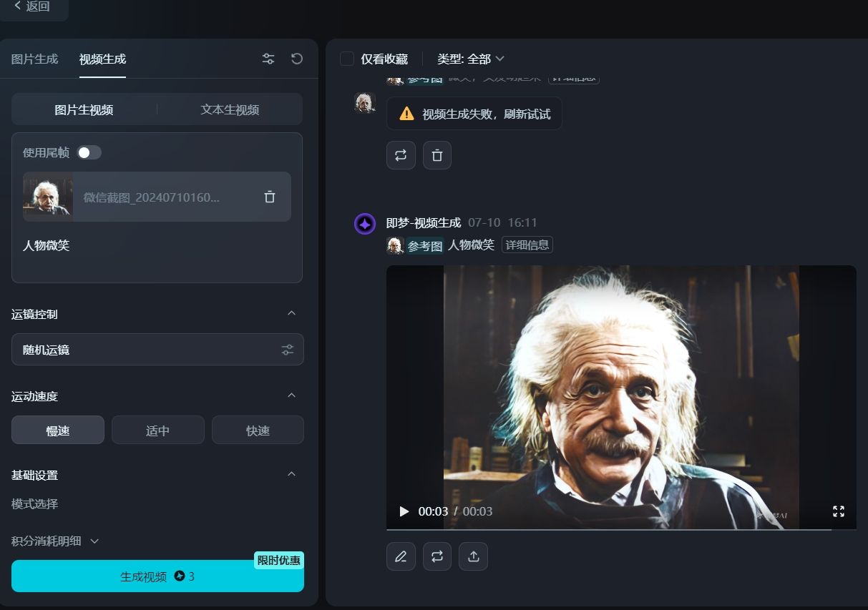
Task: Collapse the 运镜控制 section
Action: coord(291,313)
